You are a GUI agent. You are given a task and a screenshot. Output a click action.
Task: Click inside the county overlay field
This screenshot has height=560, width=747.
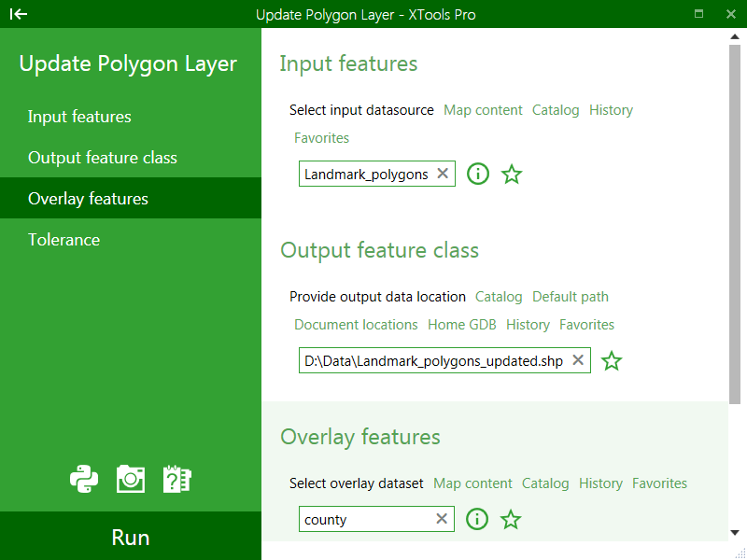tap(367, 519)
